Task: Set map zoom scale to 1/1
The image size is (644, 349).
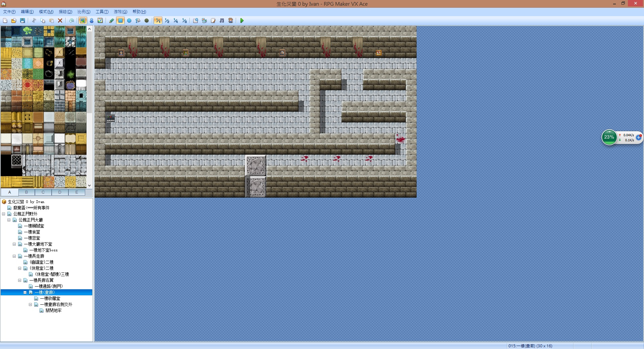Action: point(158,20)
